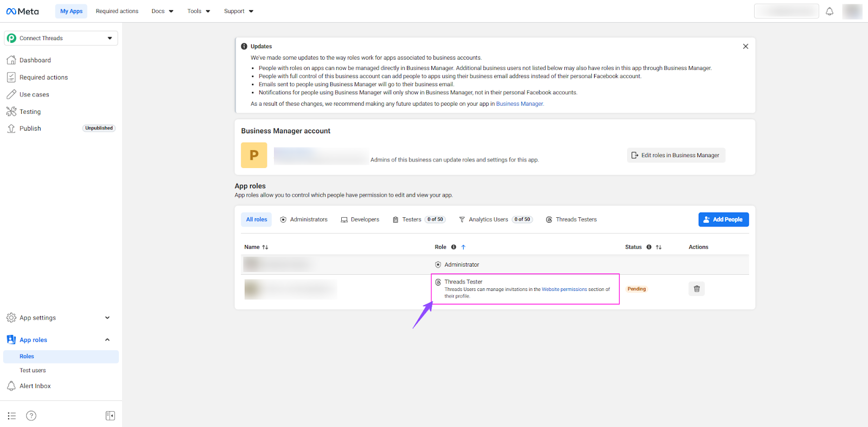The height and width of the screenshot is (427, 868).
Task: Collapse the left sidebar panel
Action: [110, 416]
